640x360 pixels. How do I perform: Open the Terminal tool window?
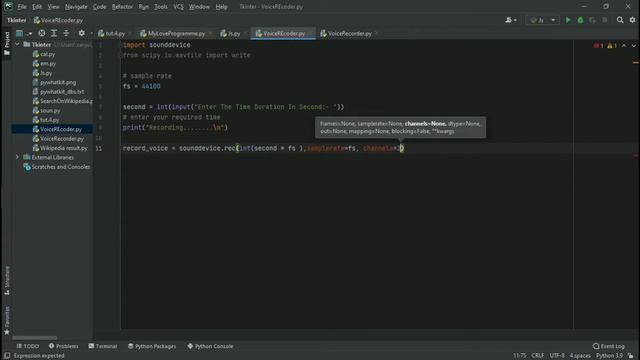point(103,346)
